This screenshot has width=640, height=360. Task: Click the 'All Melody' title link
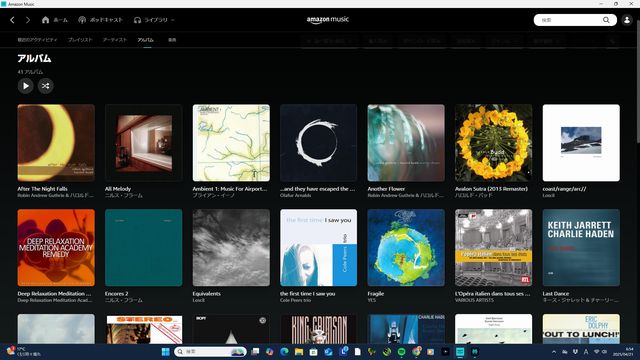pyautogui.click(x=118, y=189)
